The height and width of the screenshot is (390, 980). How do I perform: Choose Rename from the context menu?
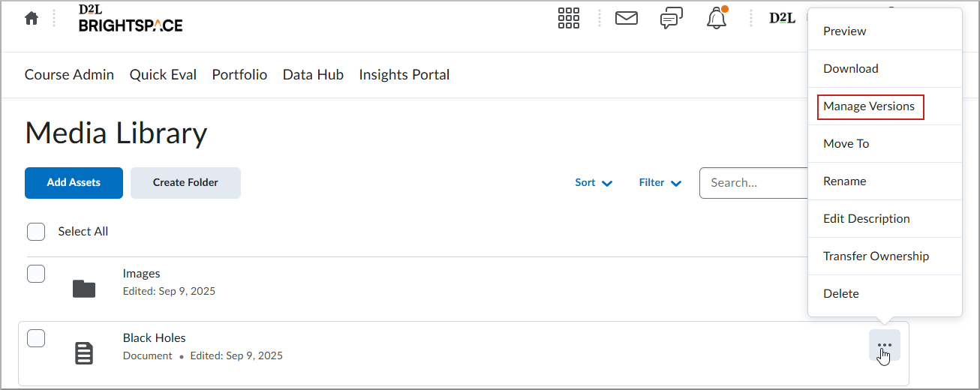885,181
